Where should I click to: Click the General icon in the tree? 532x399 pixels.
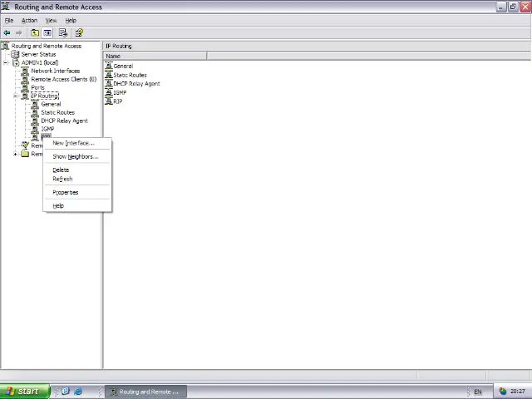tap(35, 104)
